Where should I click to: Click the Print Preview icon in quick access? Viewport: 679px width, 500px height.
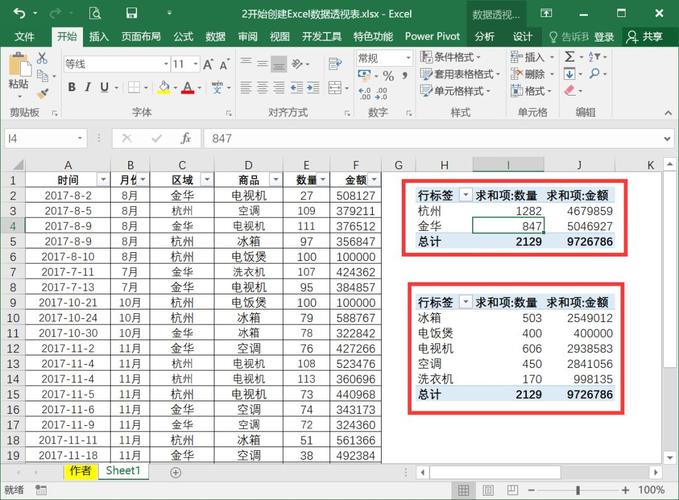point(94,13)
